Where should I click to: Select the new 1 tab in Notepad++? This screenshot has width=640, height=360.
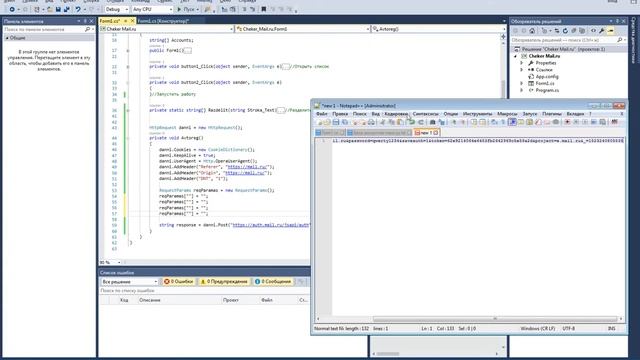click(426, 133)
